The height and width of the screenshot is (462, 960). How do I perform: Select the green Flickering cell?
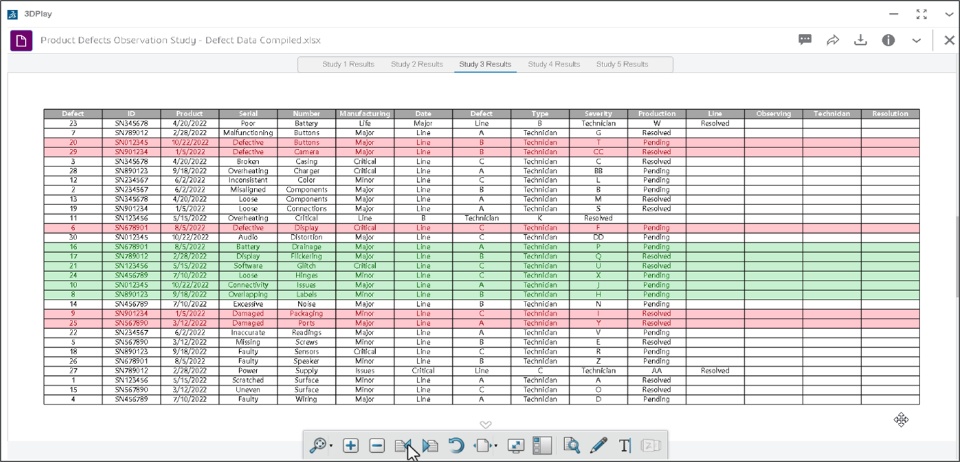(306, 256)
